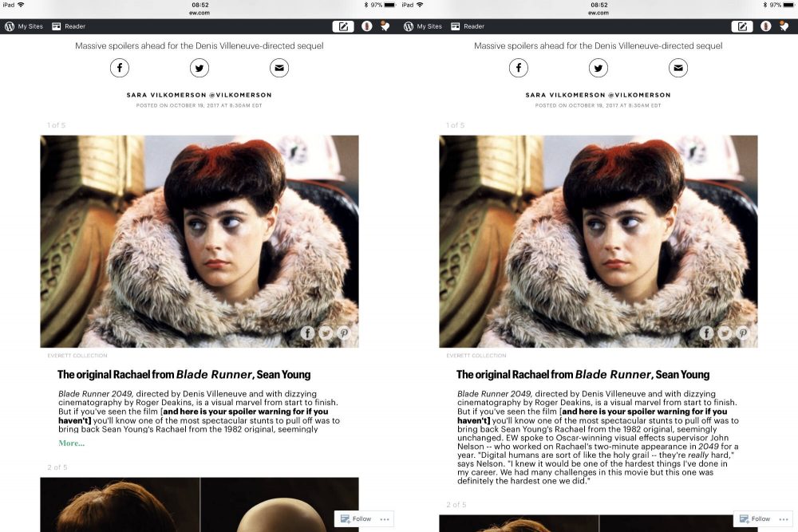
Task: Open notifications icon in right screenshot toolbar
Action: pos(784,26)
